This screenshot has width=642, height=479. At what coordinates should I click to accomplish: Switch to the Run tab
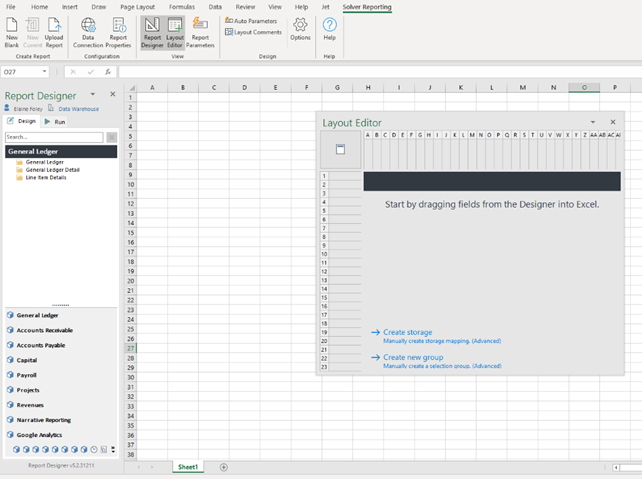point(55,121)
